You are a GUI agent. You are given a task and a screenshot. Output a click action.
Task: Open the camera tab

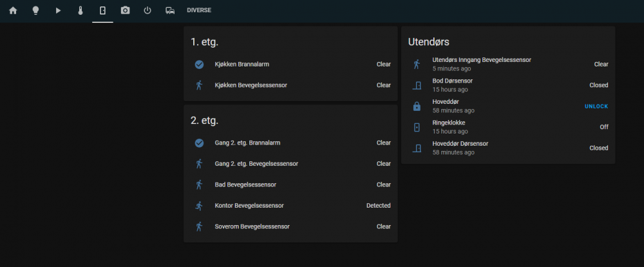[x=125, y=10]
